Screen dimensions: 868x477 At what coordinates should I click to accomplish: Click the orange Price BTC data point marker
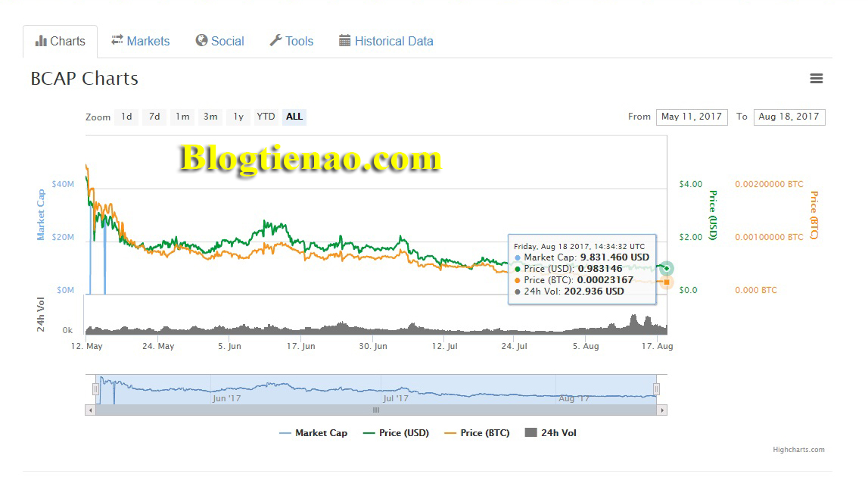point(667,282)
